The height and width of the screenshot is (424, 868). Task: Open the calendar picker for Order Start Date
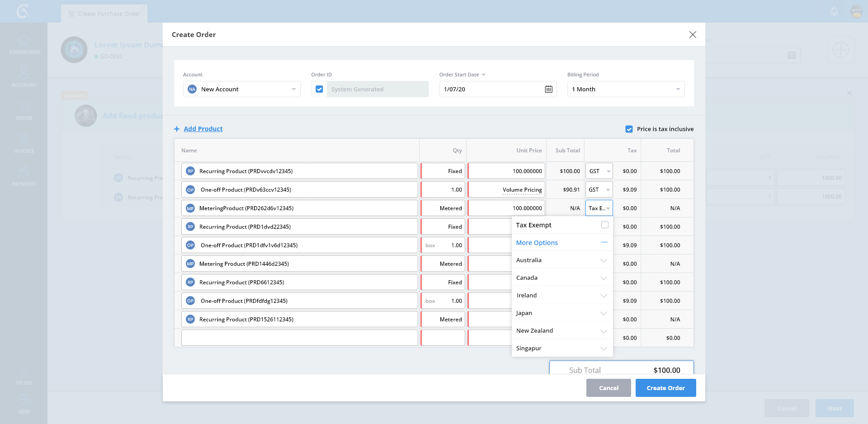click(548, 89)
